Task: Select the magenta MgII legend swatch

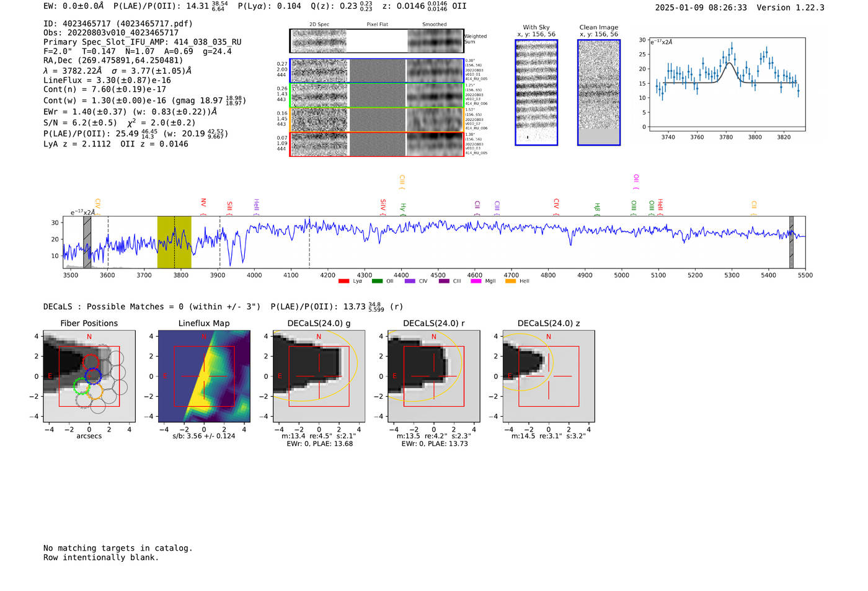Action: tap(476, 282)
